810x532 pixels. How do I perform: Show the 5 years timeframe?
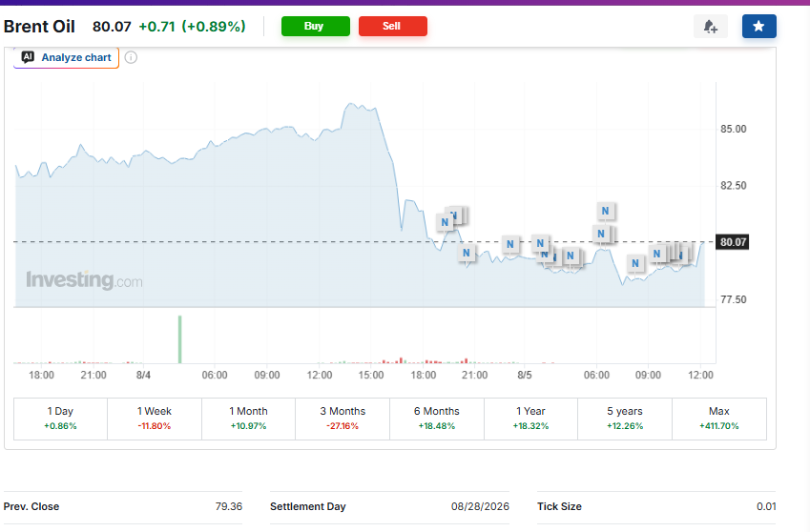625,419
